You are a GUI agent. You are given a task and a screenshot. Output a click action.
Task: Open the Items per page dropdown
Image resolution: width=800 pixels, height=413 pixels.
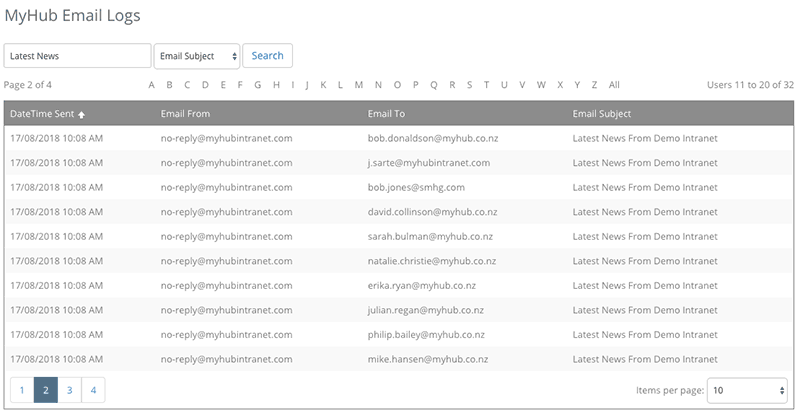(x=747, y=391)
